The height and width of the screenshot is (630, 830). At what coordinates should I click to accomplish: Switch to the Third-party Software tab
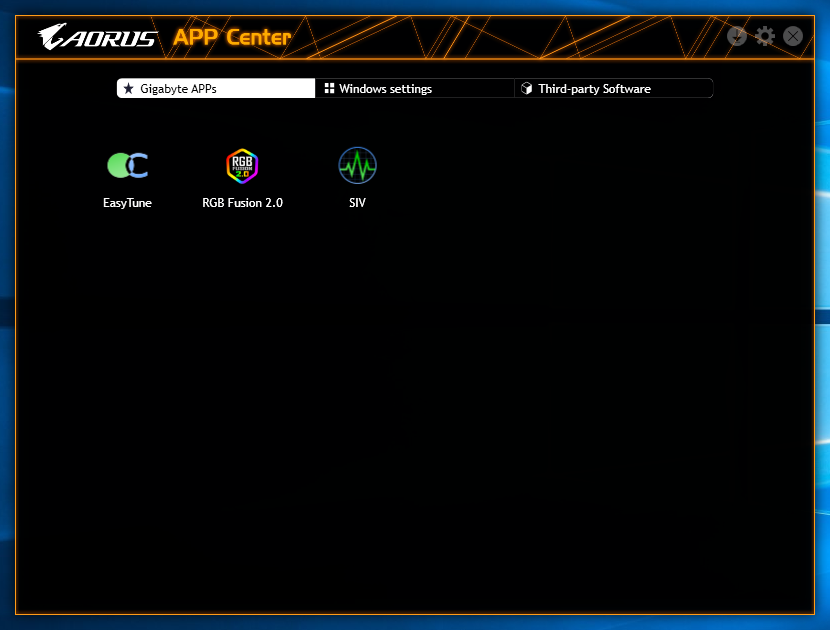click(614, 88)
